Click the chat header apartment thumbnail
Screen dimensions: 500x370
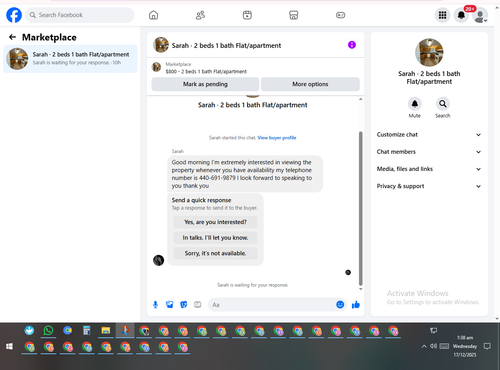click(161, 45)
